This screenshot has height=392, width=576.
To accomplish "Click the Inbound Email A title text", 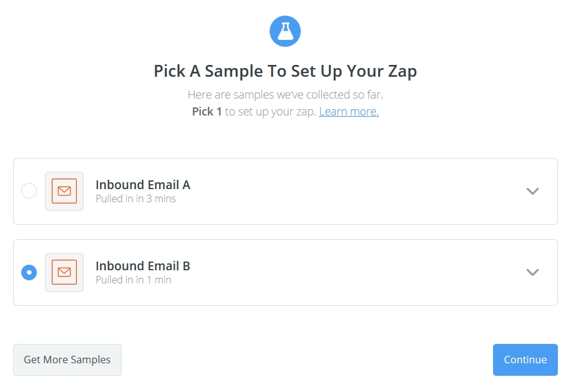I will (x=143, y=185).
